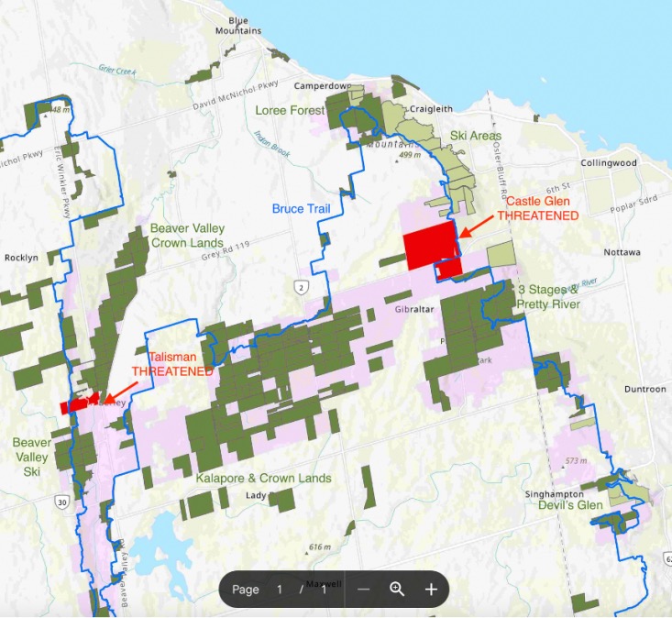
Task: Click the 'Indian Brook' water label
Action: click(x=272, y=144)
